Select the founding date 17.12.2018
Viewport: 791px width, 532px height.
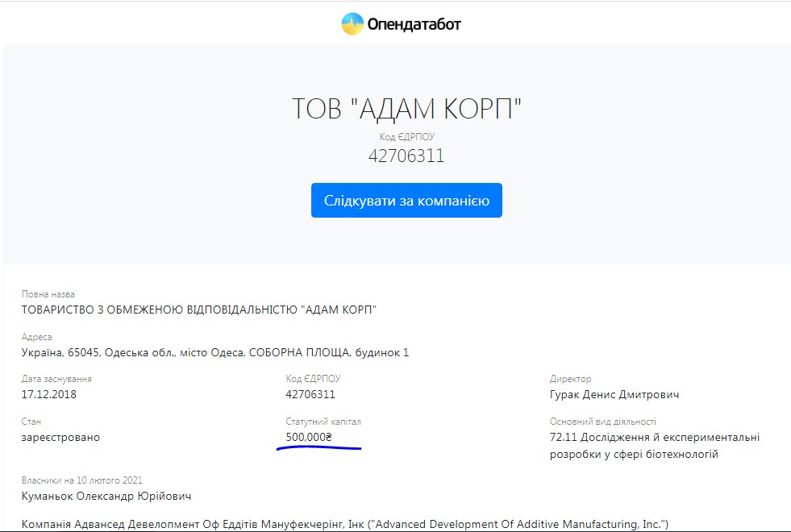click(49, 395)
